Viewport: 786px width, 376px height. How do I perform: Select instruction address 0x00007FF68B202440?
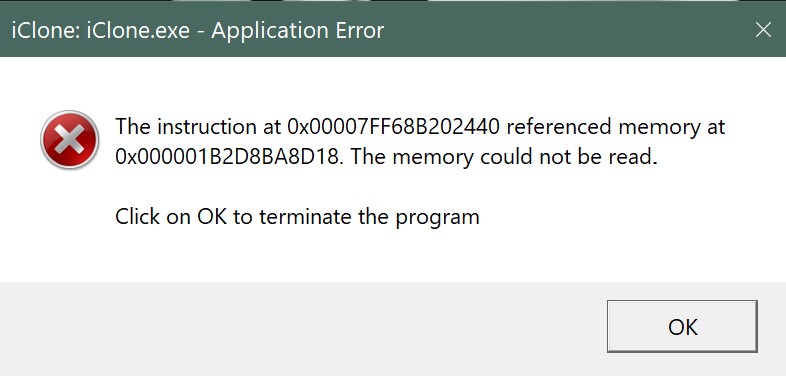tap(394, 126)
